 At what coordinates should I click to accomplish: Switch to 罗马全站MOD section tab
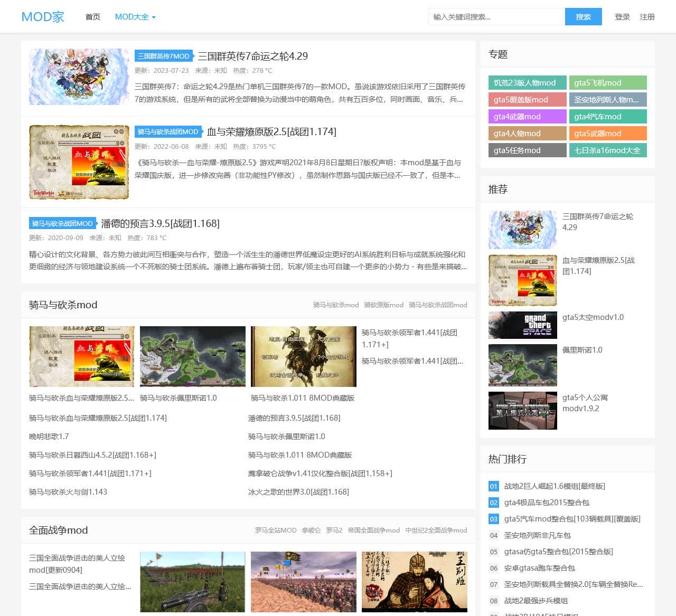[x=276, y=530]
